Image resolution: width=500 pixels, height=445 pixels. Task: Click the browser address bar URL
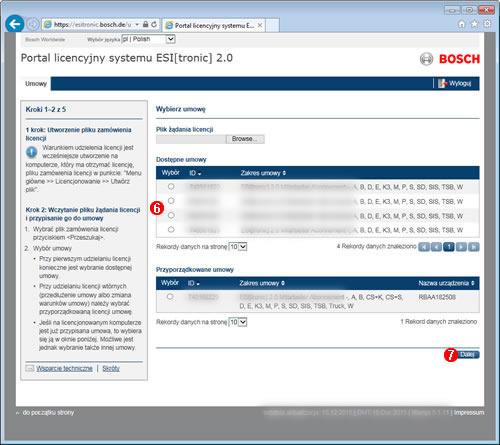click(92, 25)
